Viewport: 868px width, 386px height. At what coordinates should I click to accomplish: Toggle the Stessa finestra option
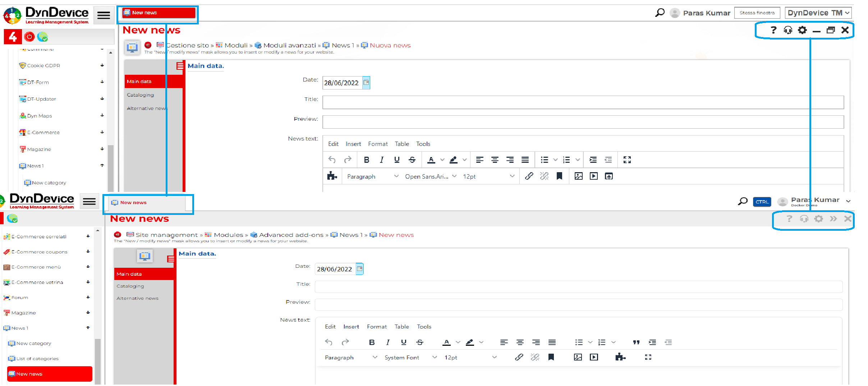[757, 13]
